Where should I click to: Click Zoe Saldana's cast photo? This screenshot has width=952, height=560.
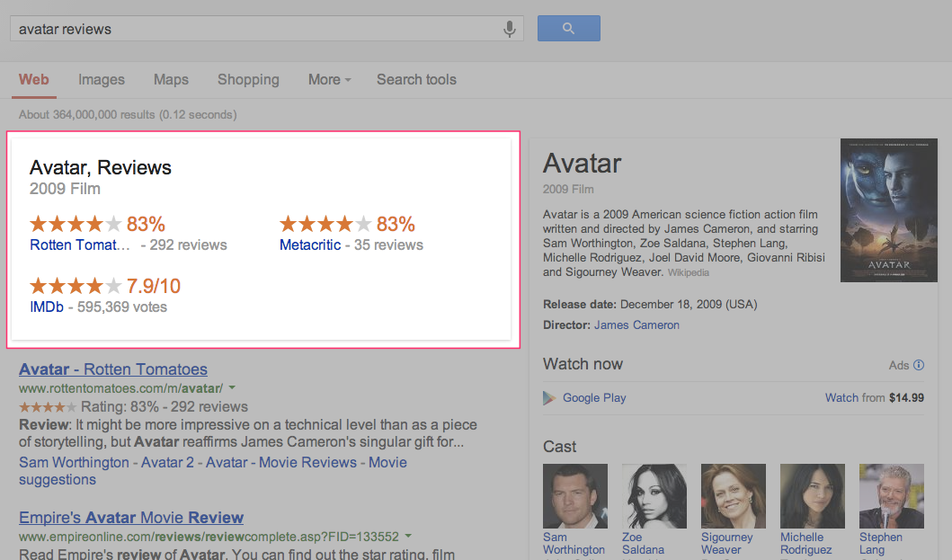tap(654, 496)
